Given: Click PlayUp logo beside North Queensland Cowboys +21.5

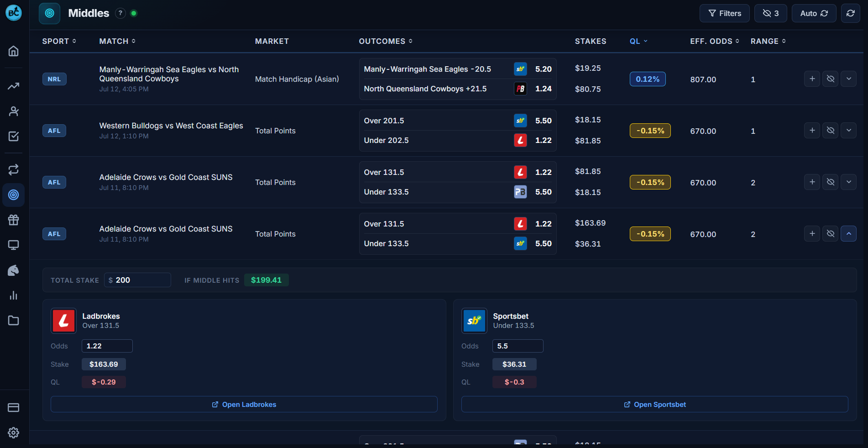Looking at the screenshot, I should (x=520, y=89).
